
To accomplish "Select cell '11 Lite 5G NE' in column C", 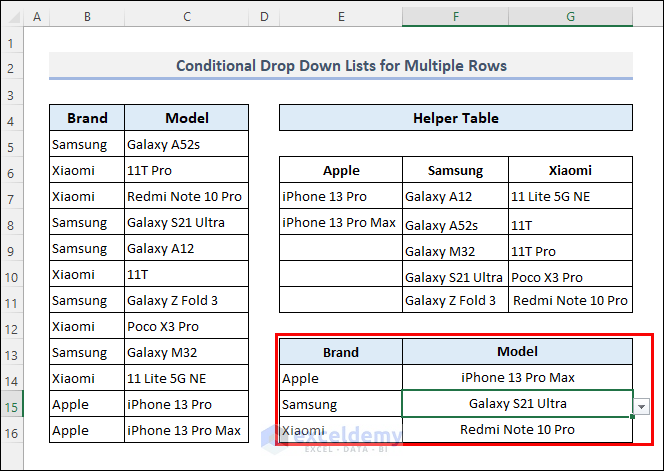I will 186,378.
